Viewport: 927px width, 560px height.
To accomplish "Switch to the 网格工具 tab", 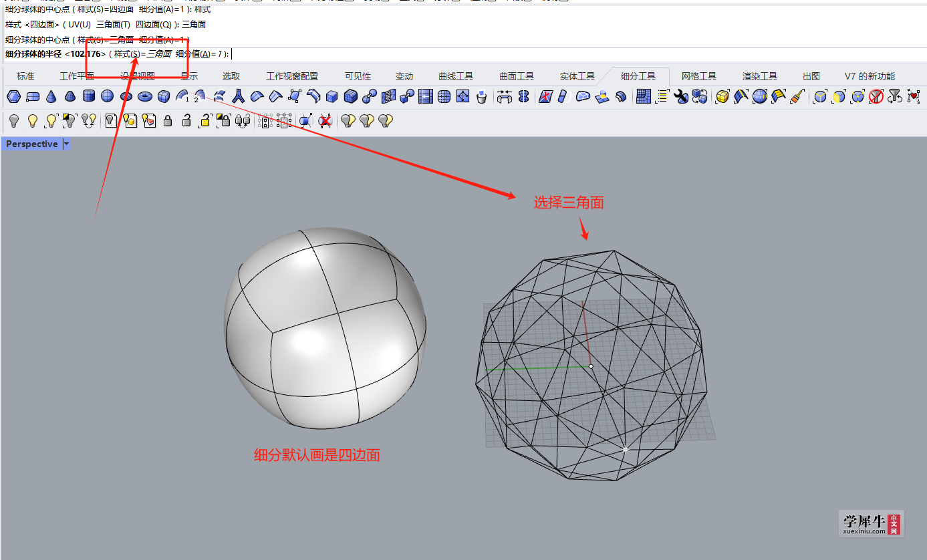I will [699, 76].
